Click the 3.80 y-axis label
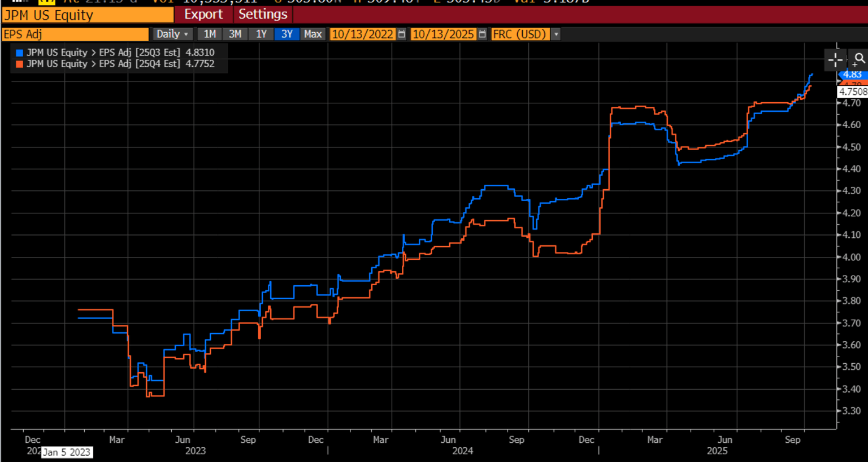The height and width of the screenshot is (462, 868). click(x=852, y=301)
